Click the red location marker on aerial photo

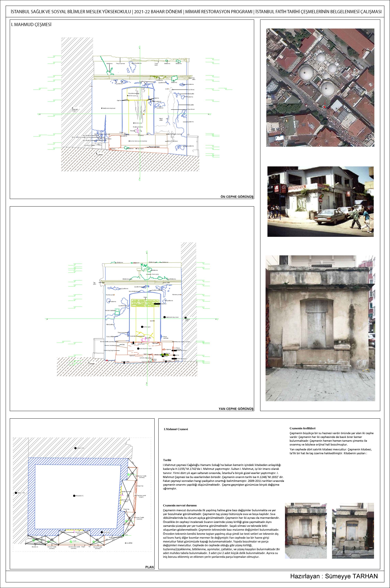tap(325, 107)
